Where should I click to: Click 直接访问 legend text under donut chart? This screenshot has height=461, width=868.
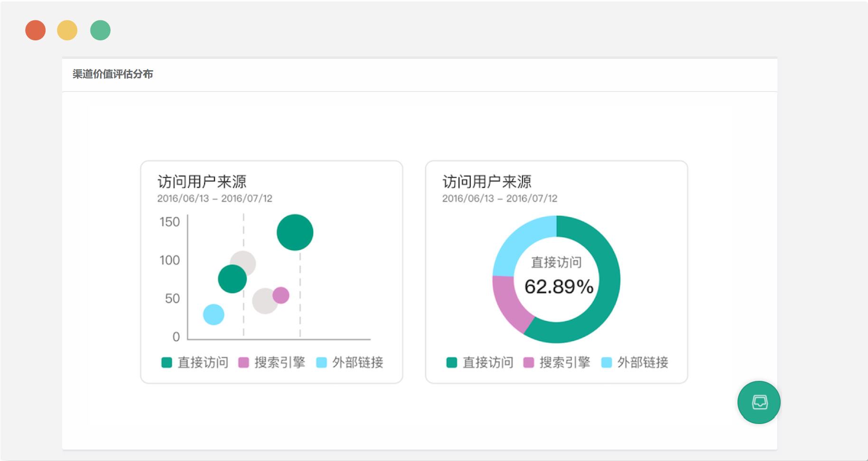point(488,363)
